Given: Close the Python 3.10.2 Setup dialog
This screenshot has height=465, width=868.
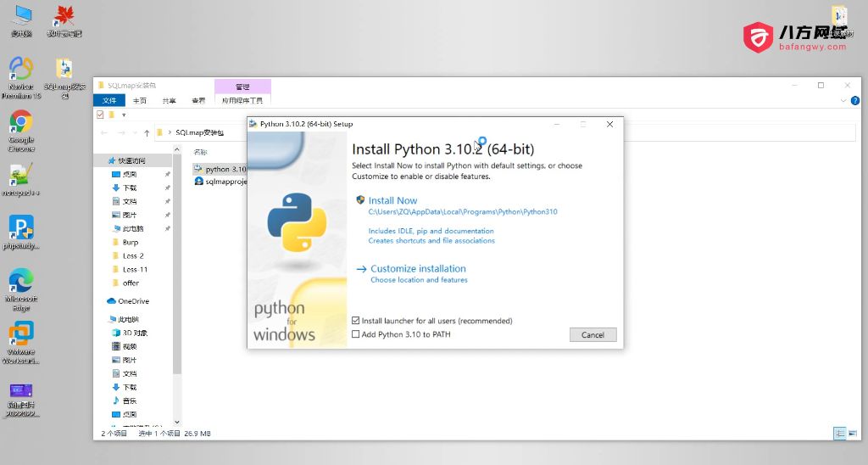Looking at the screenshot, I should click(609, 124).
